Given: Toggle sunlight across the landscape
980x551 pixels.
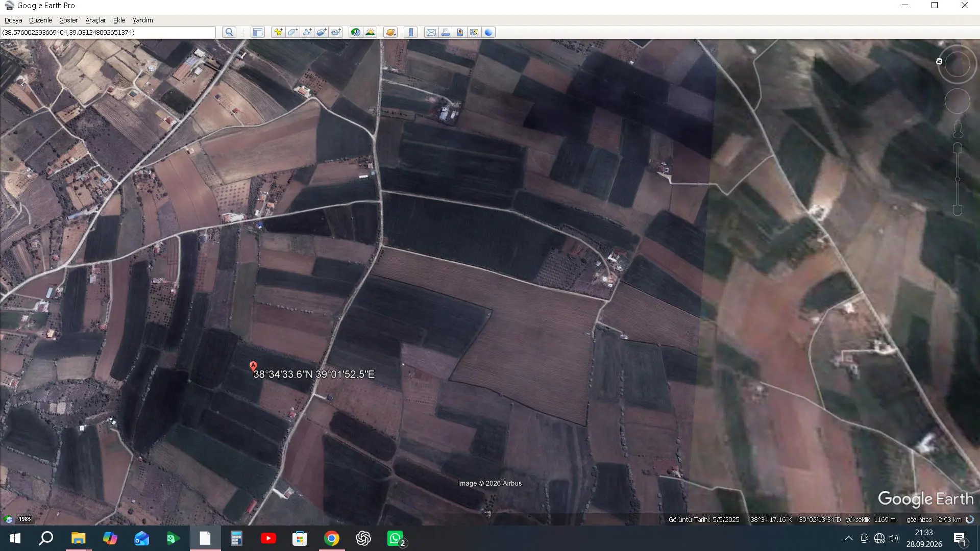Looking at the screenshot, I should (370, 32).
